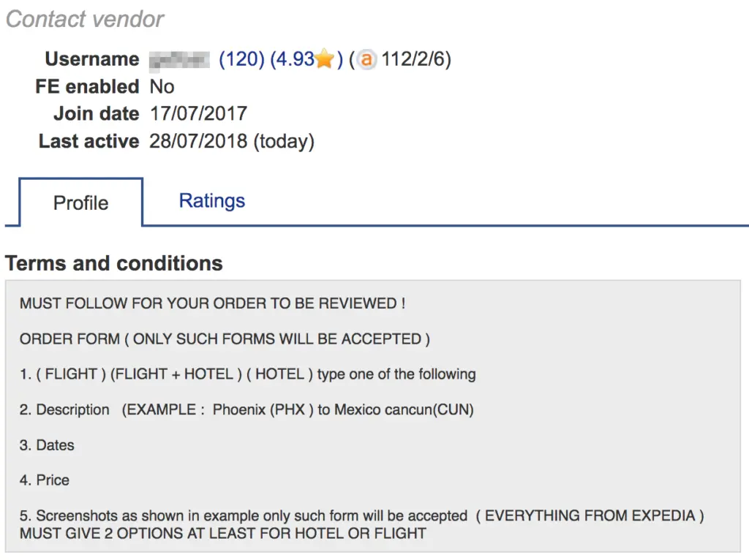Screen dimensions: 749x560
Task: Click the 'ORDER FORM' terms line
Action: (225, 339)
